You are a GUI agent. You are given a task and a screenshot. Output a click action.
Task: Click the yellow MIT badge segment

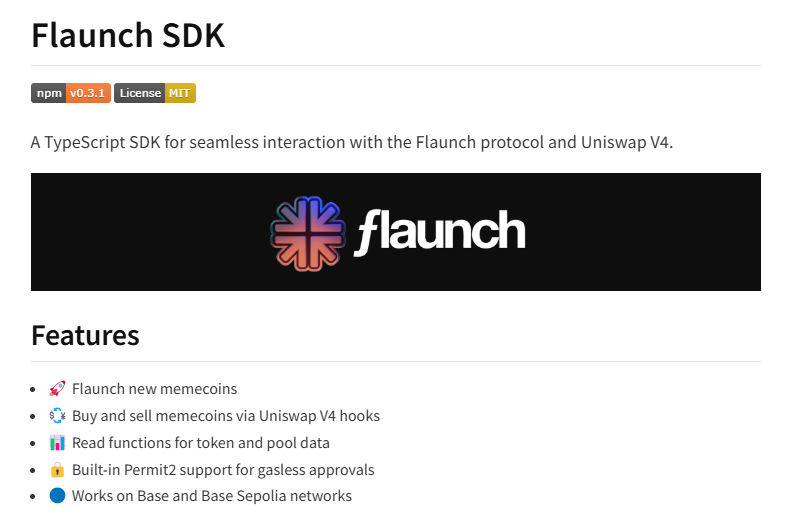tap(180, 93)
